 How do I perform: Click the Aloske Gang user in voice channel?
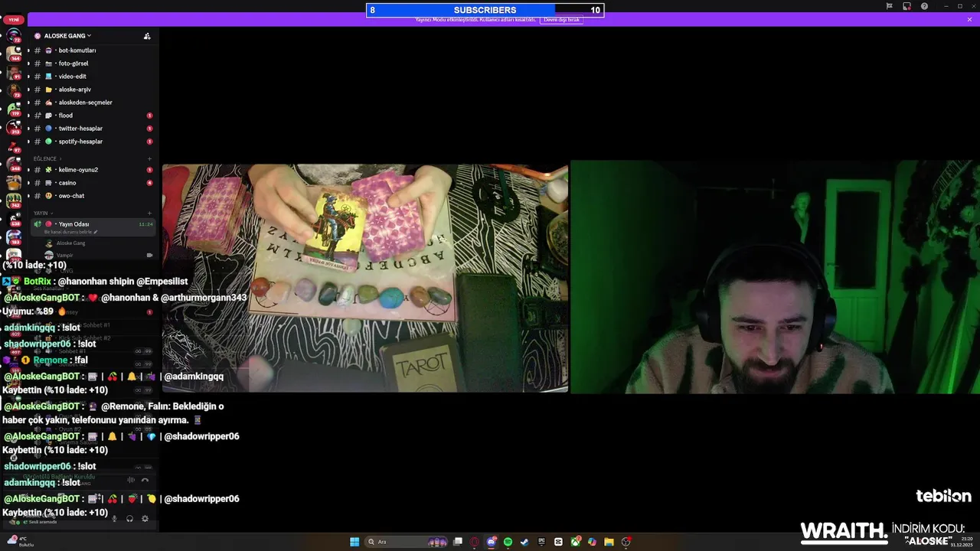click(70, 243)
